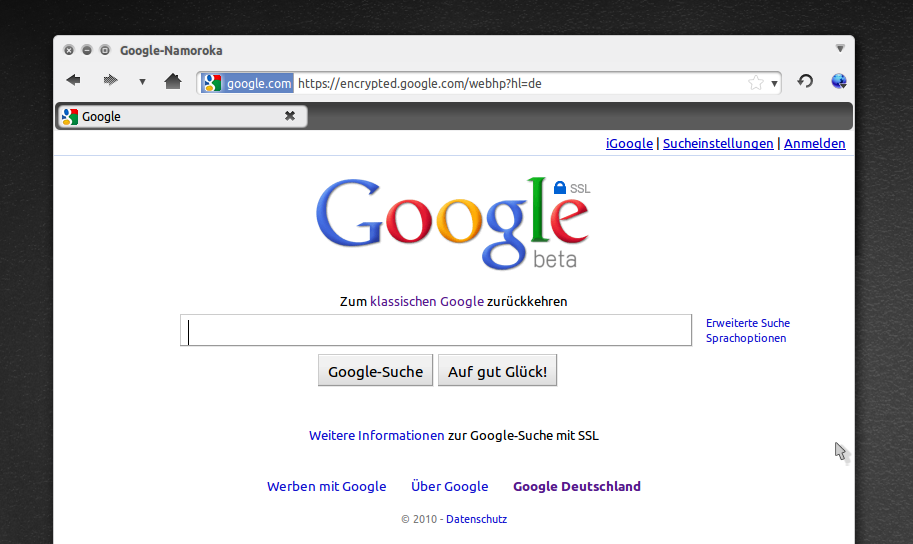
Task: Open Datenschutz privacy link
Action: (x=476, y=519)
